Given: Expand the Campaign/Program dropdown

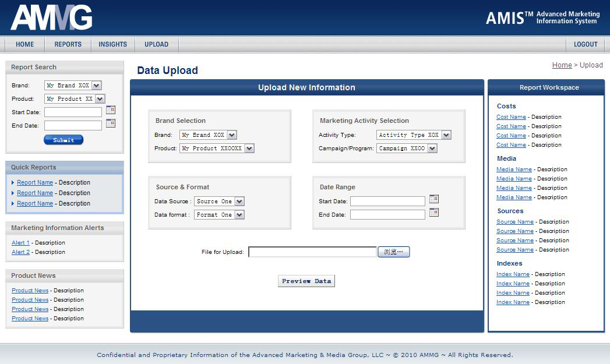Looking at the screenshot, I should 432,149.
